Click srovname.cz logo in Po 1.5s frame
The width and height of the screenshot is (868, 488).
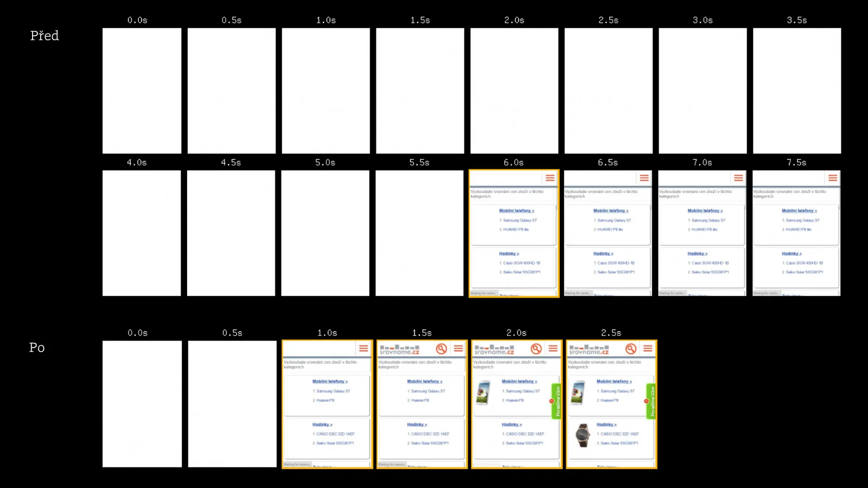[400, 350]
